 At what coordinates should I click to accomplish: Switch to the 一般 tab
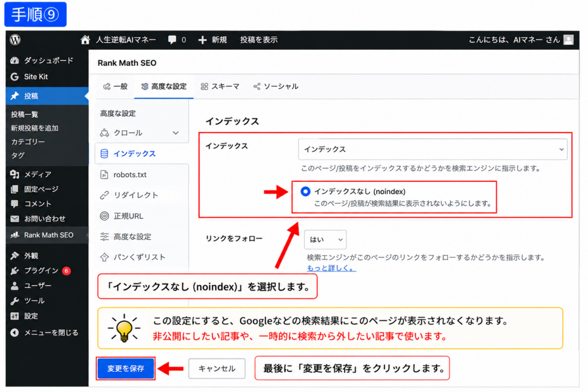115,87
